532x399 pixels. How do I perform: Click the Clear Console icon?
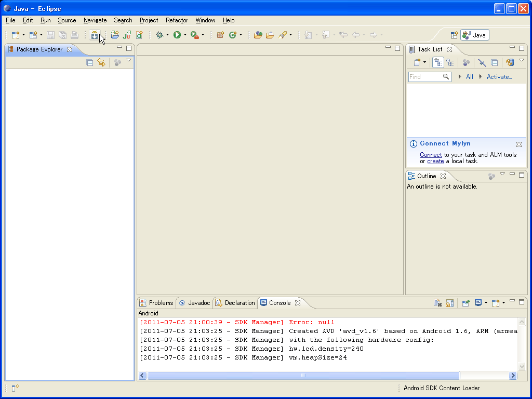437,303
